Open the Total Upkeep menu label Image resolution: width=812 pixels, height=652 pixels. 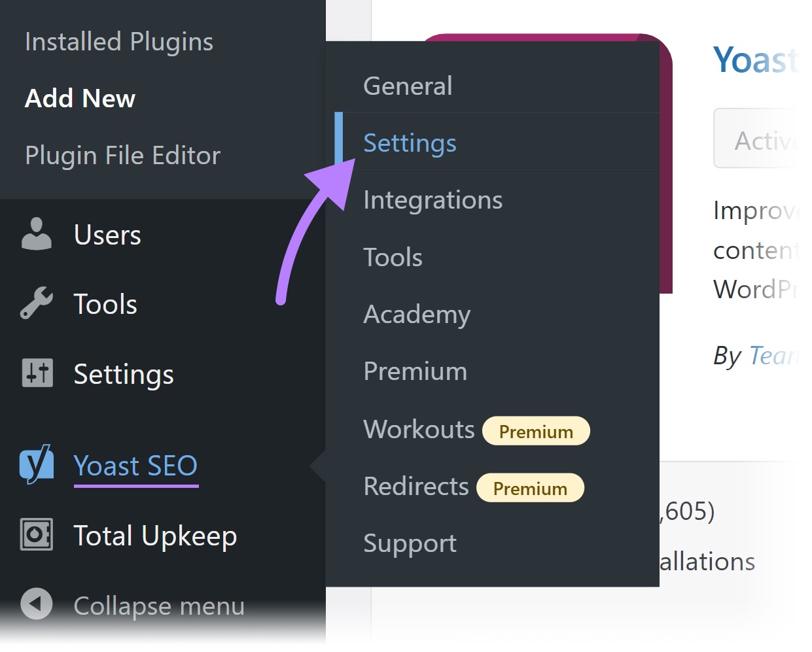155,536
